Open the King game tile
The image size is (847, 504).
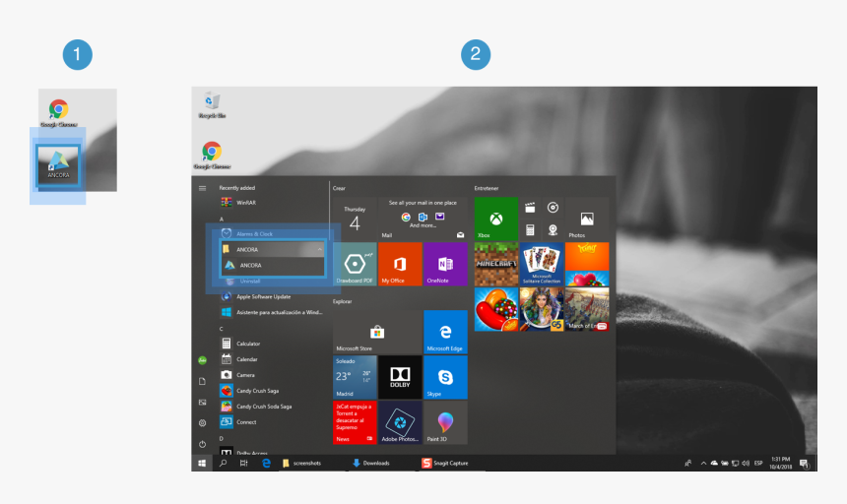(x=587, y=264)
